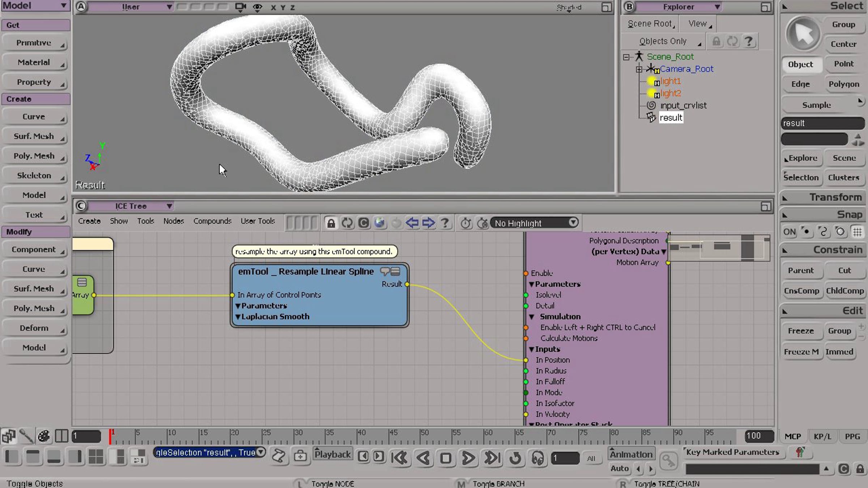This screenshot has width=868, height=488.
Task: Go to the previous ICE Tree view with the left arrow
Action: pos(412,223)
